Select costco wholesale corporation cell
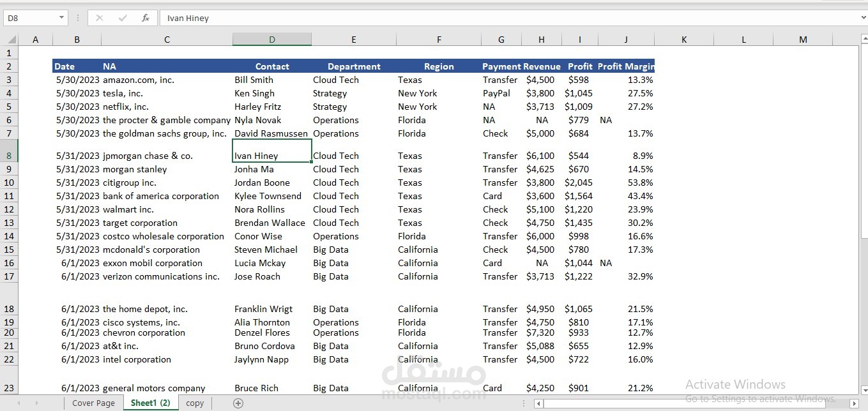Viewport: 868px width, 411px height. [x=167, y=236]
